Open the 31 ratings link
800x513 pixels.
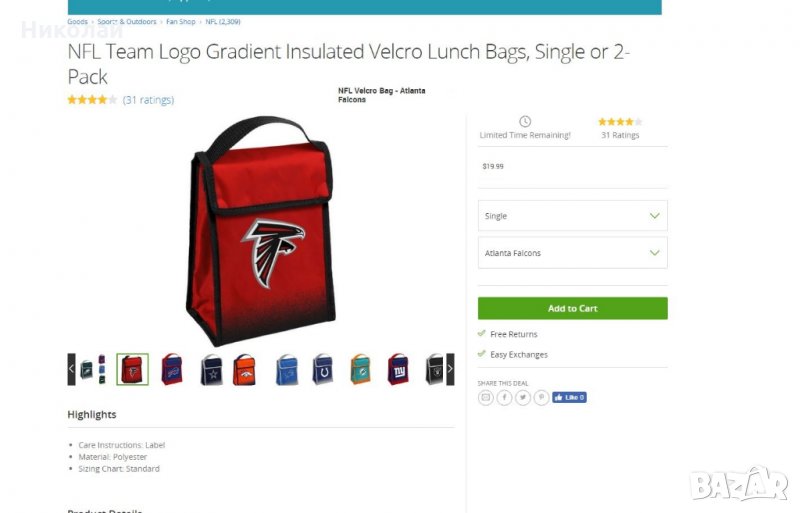[148, 100]
